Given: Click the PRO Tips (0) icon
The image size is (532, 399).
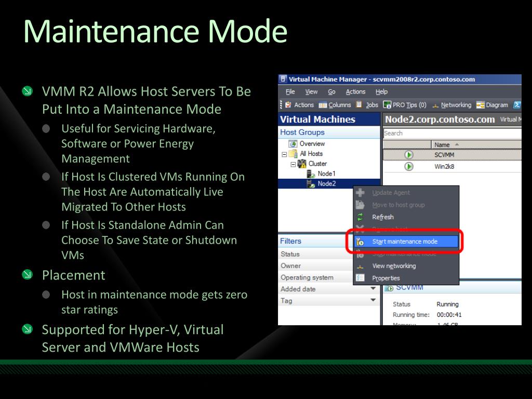Looking at the screenshot, I should 387,105.
